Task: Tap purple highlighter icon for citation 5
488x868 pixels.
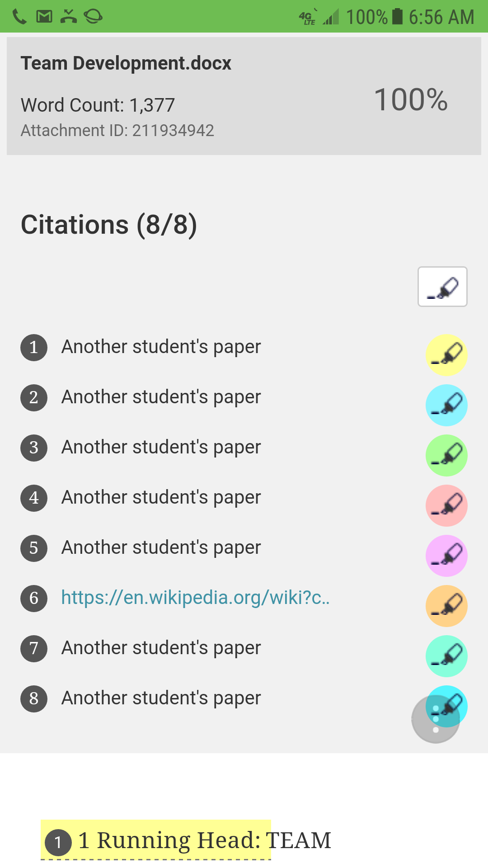Action: coord(446,556)
